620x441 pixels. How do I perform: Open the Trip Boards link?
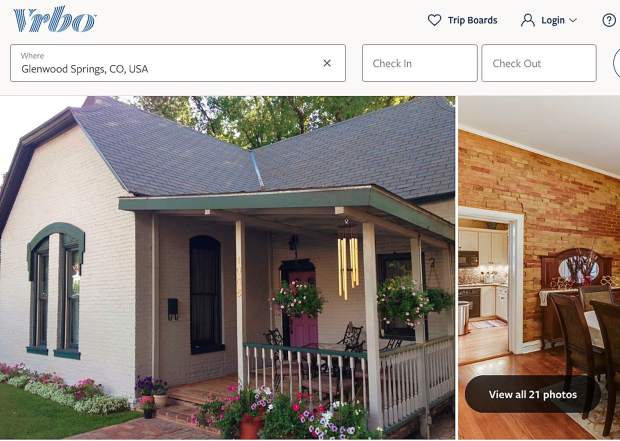coord(462,20)
